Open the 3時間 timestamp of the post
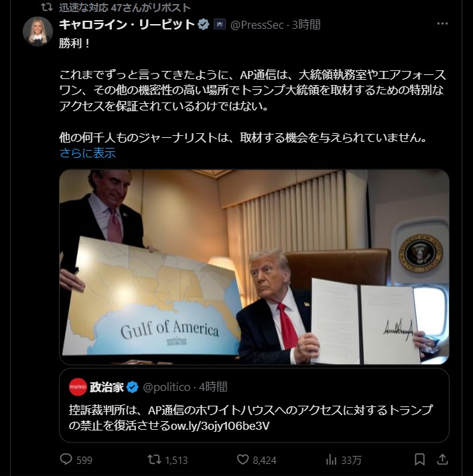This screenshot has width=473, height=476. coord(306,25)
